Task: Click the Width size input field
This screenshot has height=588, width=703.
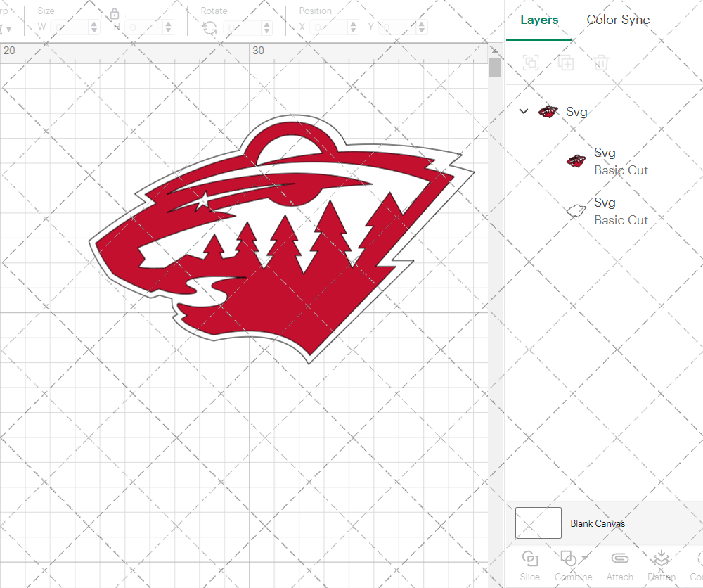Action: [x=70, y=27]
